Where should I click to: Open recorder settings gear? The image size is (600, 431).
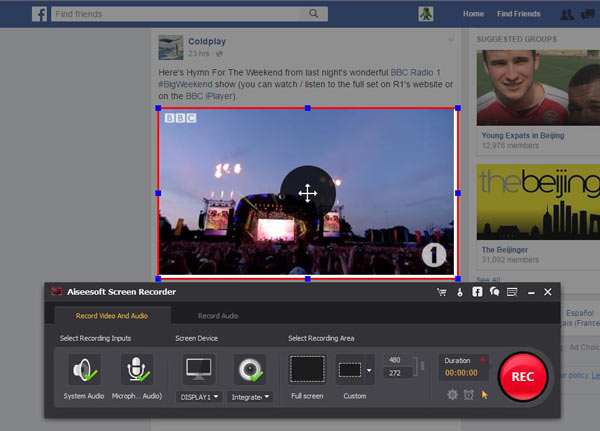pos(452,394)
